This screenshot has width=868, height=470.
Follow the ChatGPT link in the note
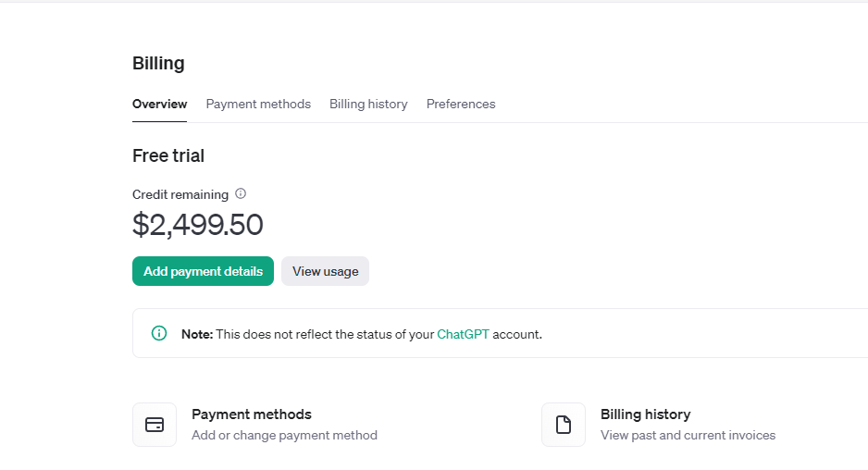click(463, 334)
